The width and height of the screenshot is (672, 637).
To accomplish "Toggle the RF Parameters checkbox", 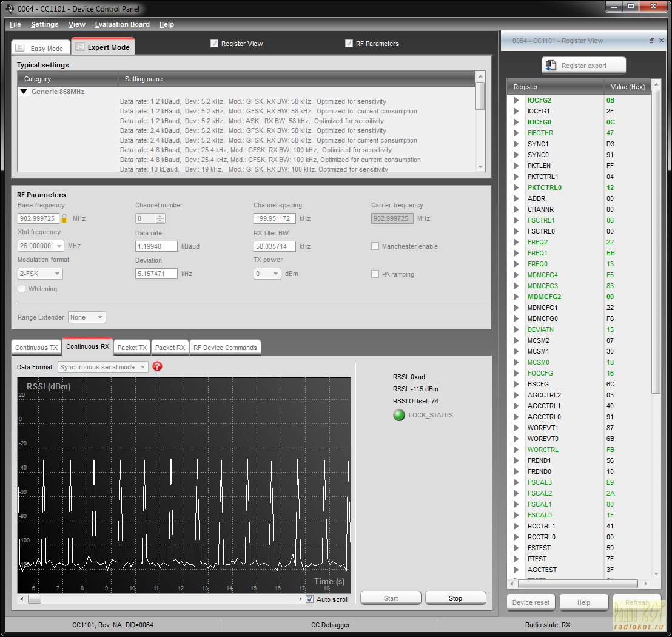I will tap(349, 43).
